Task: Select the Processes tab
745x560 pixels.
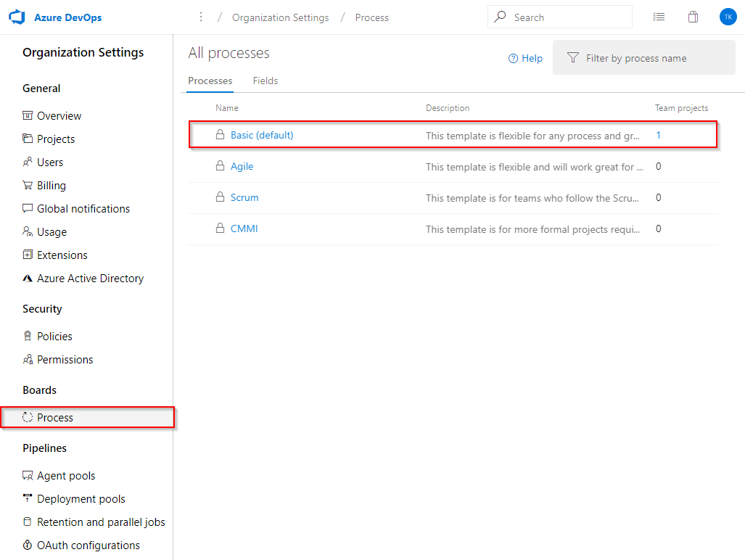Action: click(210, 81)
